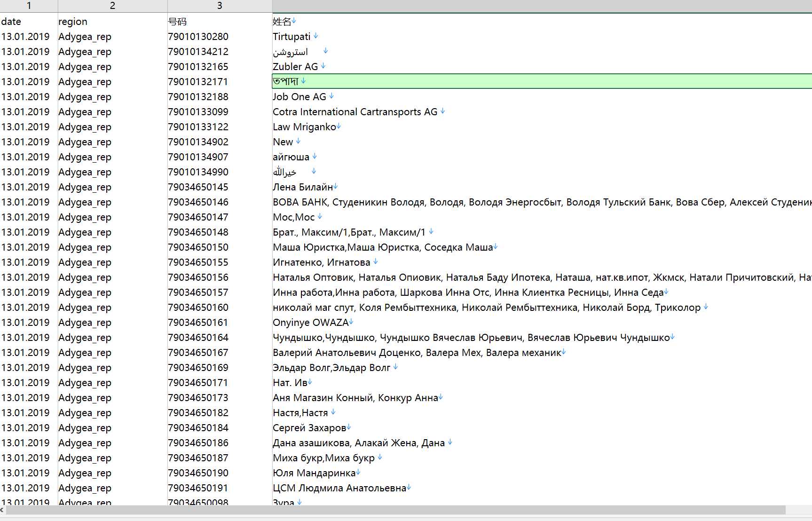Viewport: 812px width, 521px height.
Task: Click the horizontal scrollbar at the bottom
Action: tap(395, 510)
